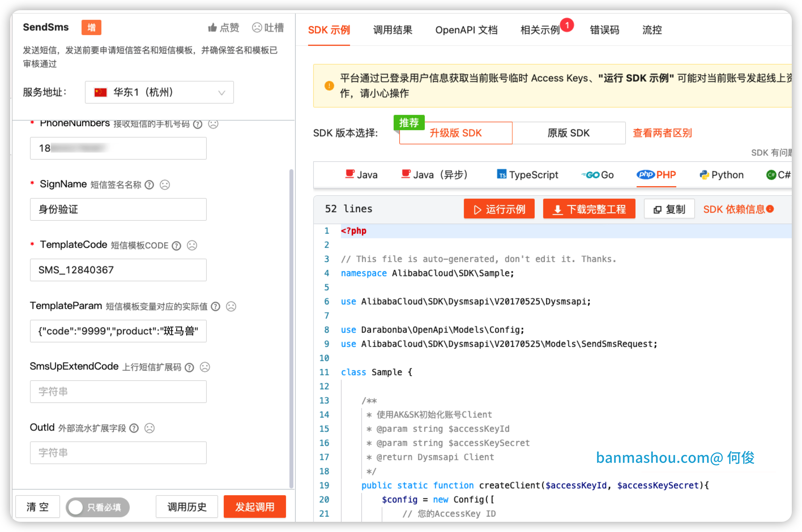The width and height of the screenshot is (802, 532).
Task: Click the TemplateParam JSON input field
Action: pyautogui.click(x=118, y=331)
